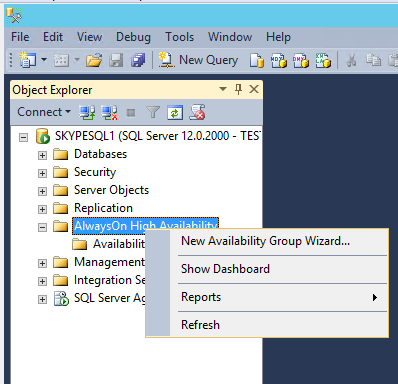Open the Tools menu
The height and width of the screenshot is (384, 398).
pyautogui.click(x=179, y=37)
